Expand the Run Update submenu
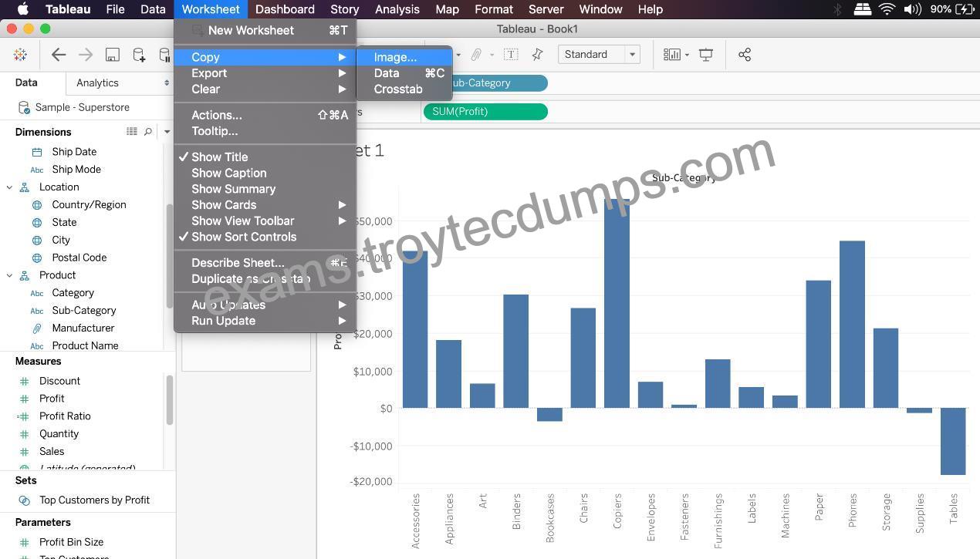The height and width of the screenshot is (559, 980). click(x=265, y=321)
